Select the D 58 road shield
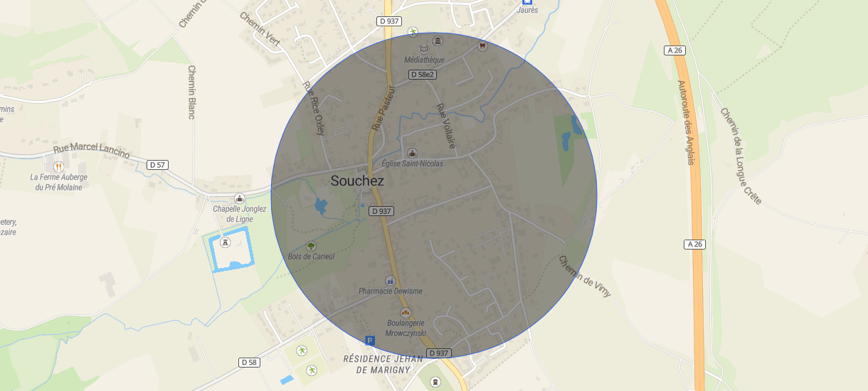Viewport: 868px width, 391px height. coord(248,363)
